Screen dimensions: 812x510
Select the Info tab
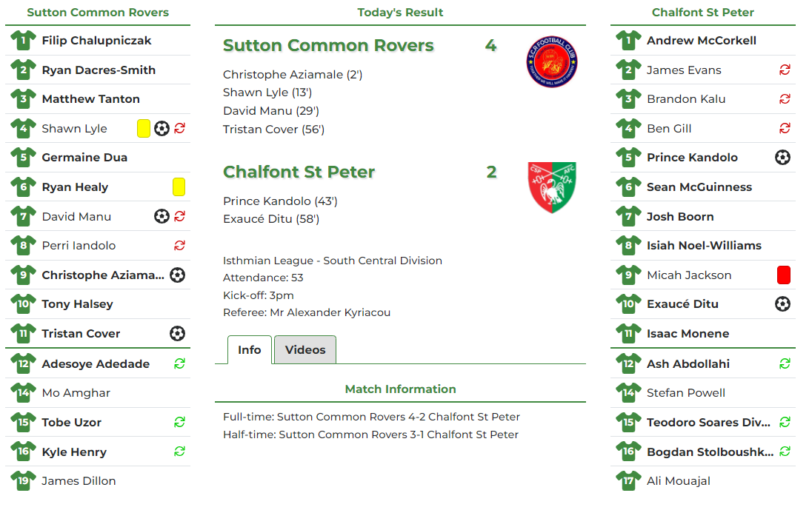tap(249, 350)
